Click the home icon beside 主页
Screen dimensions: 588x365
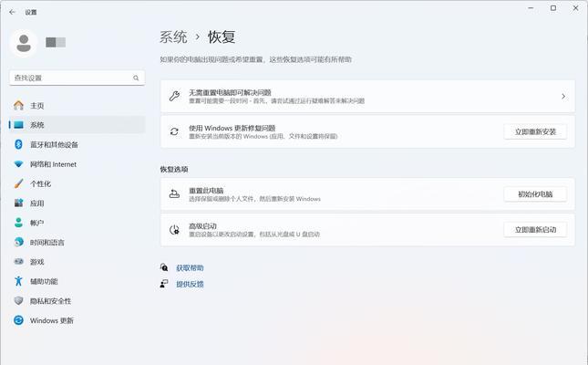click(x=18, y=106)
